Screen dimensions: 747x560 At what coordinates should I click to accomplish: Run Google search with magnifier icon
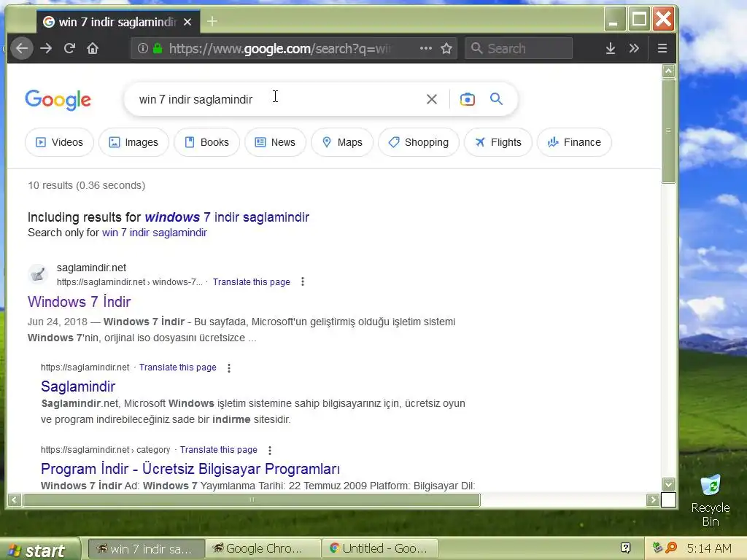pos(496,99)
